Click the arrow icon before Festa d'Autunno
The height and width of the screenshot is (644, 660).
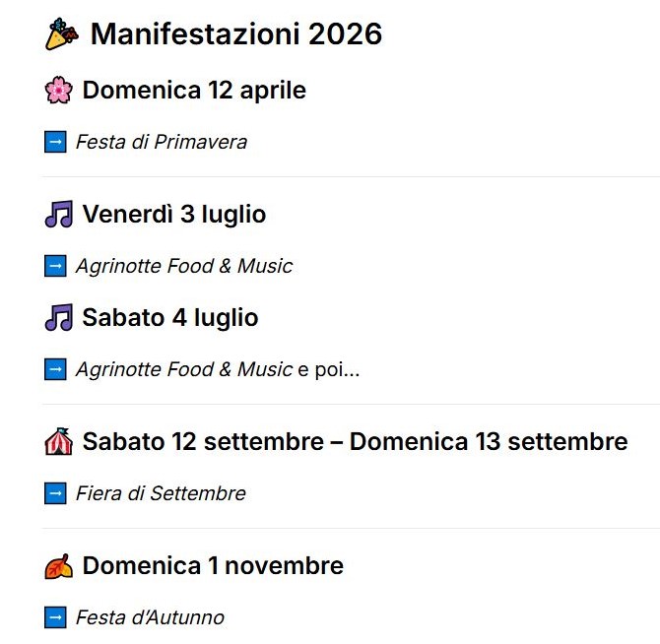coord(55,617)
